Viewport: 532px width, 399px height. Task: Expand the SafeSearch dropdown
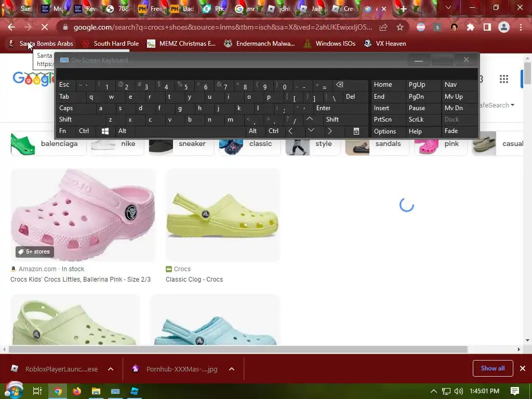pyautogui.click(x=496, y=105)
